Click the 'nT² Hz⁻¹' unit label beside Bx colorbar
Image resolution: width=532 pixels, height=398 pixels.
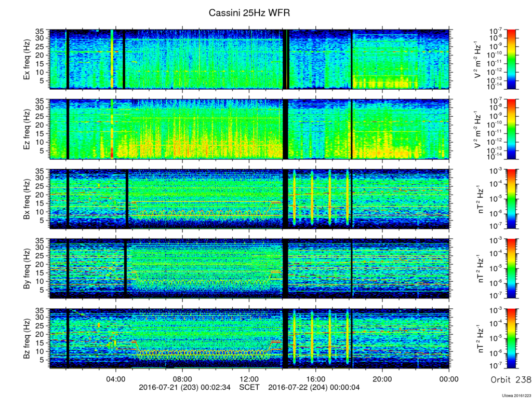481,199
